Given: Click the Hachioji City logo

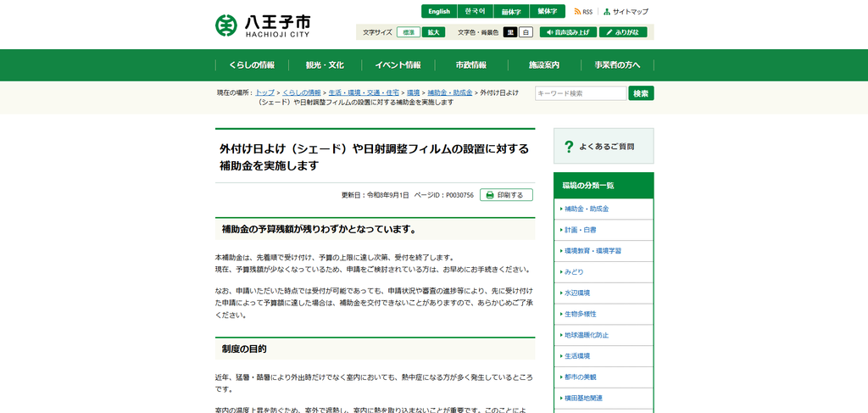Looking at the screenshot, I should [x=263, y=25].
